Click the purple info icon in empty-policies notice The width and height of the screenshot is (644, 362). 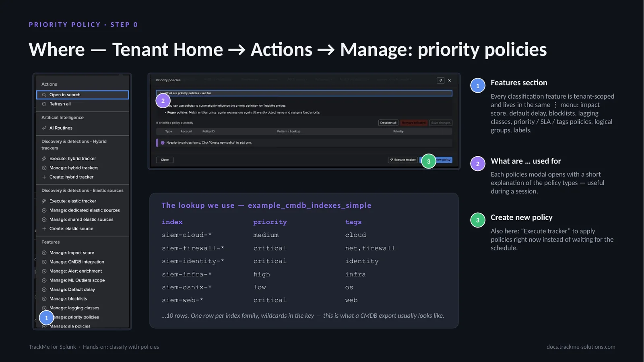pos(163,143)
